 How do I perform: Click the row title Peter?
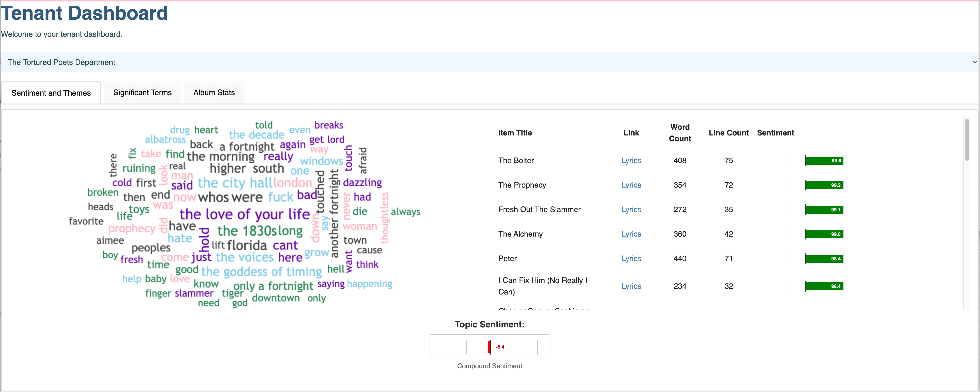pyautogui.click(x=508, y=258)
